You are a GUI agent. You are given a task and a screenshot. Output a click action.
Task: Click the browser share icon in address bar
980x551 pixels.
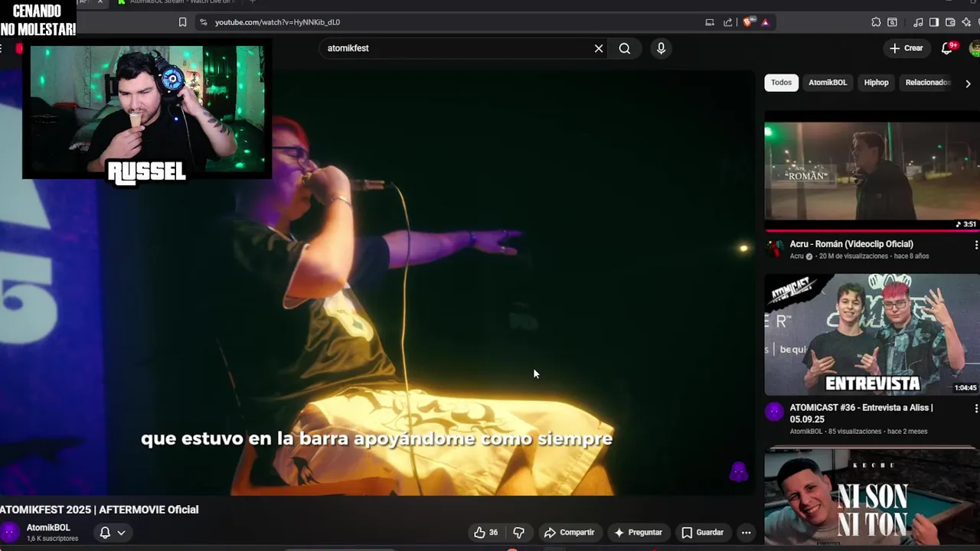(728, 22)
